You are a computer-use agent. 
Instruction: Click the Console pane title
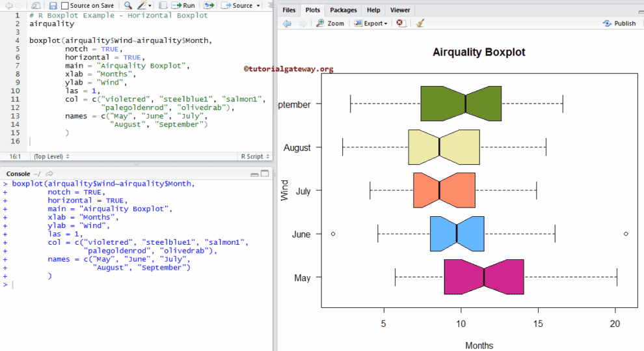click(x=18, y=173)
